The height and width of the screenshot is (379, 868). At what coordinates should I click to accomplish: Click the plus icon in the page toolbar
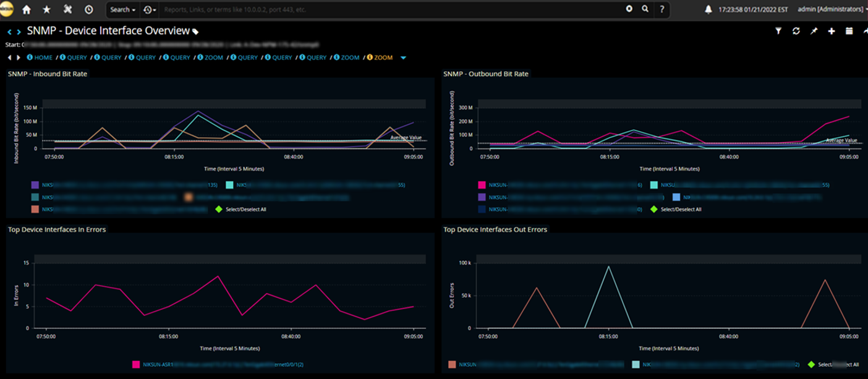(x=832, y=31)
